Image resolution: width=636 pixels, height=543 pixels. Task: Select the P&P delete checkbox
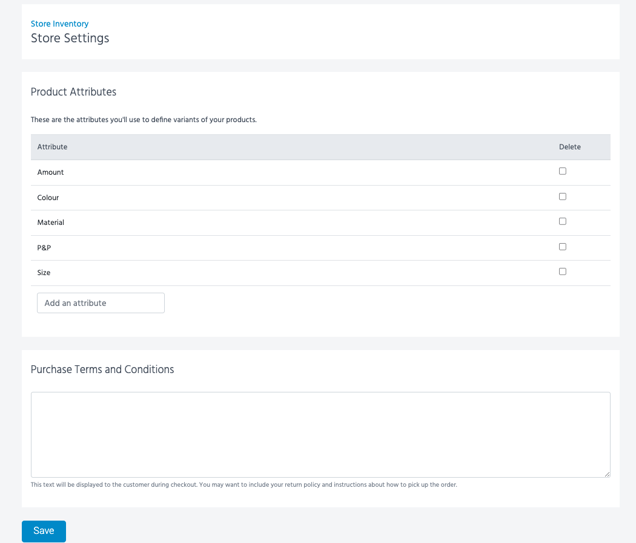(x=562, y=247)
